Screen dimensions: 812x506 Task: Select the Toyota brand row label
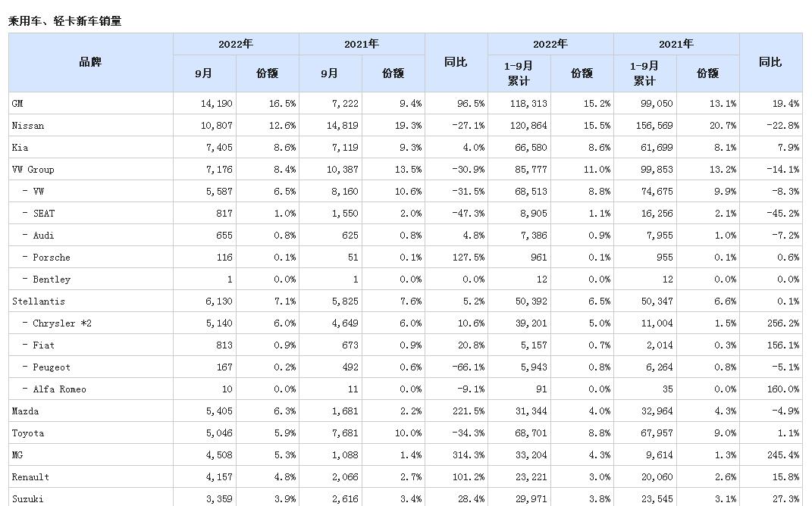click(x=28, y=433)
